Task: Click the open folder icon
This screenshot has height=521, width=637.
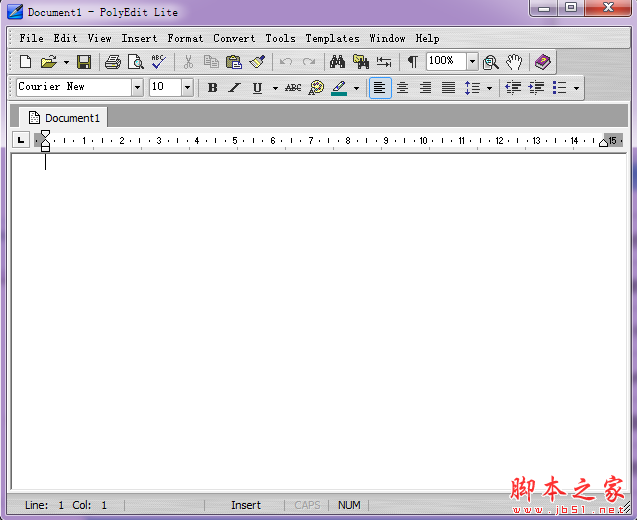Action: (49, 62)
